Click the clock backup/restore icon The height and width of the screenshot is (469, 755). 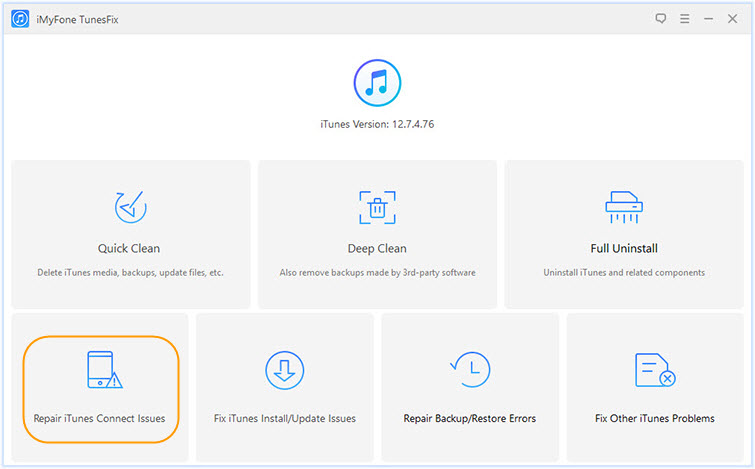[470, 370]
